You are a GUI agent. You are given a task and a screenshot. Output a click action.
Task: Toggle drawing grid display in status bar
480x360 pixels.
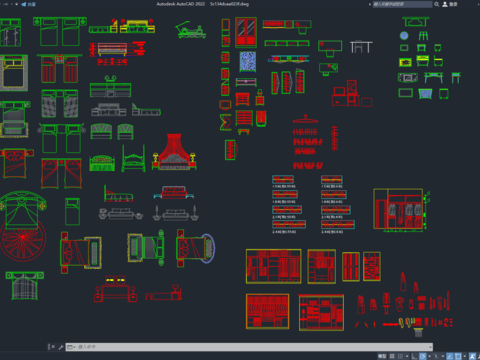coord(392,356)
